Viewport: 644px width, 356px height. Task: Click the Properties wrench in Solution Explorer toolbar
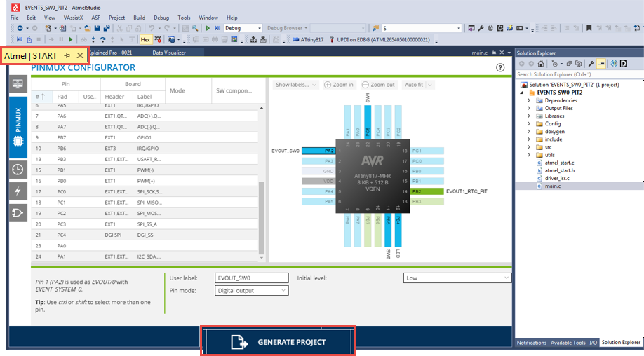591,64
